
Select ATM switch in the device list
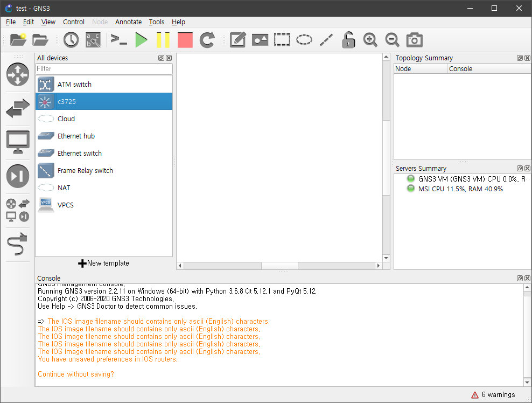[104, 84]
